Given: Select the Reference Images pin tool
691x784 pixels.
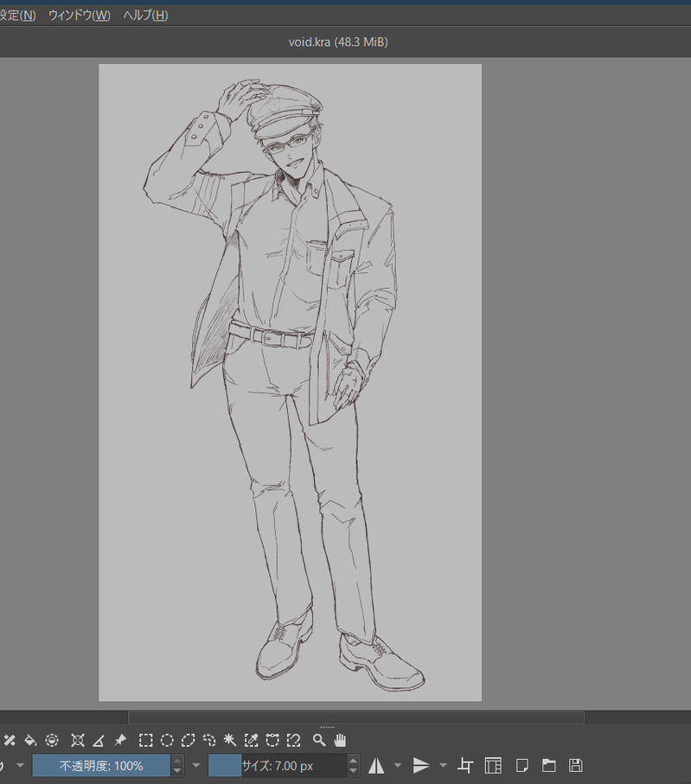Looking at the screenshot, I should (x=120, y=740).
